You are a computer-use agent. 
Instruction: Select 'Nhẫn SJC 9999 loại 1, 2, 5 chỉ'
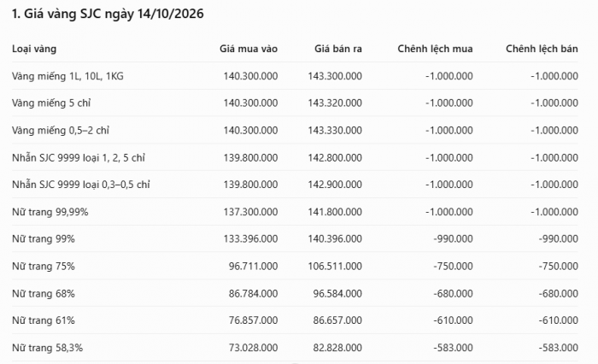79,158
